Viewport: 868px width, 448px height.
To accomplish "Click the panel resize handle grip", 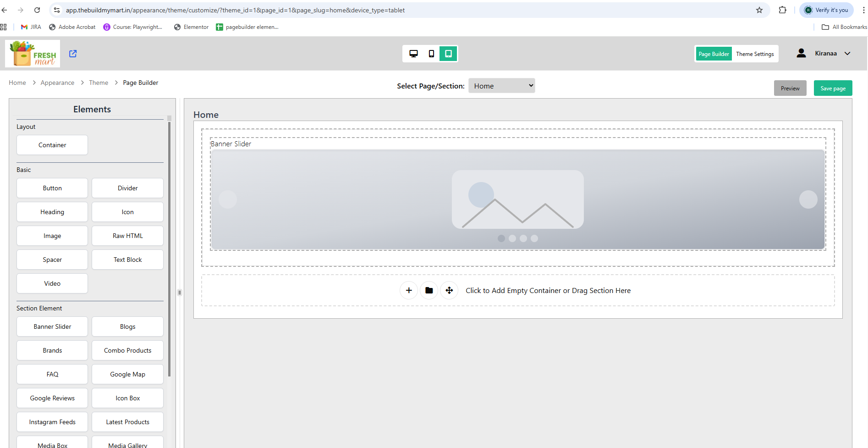I will point(180,292).
